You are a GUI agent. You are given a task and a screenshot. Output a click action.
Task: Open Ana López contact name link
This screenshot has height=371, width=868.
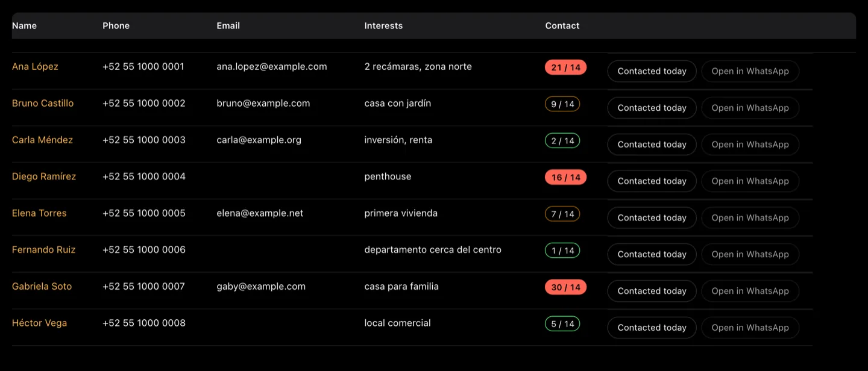[x=35, y=67]
